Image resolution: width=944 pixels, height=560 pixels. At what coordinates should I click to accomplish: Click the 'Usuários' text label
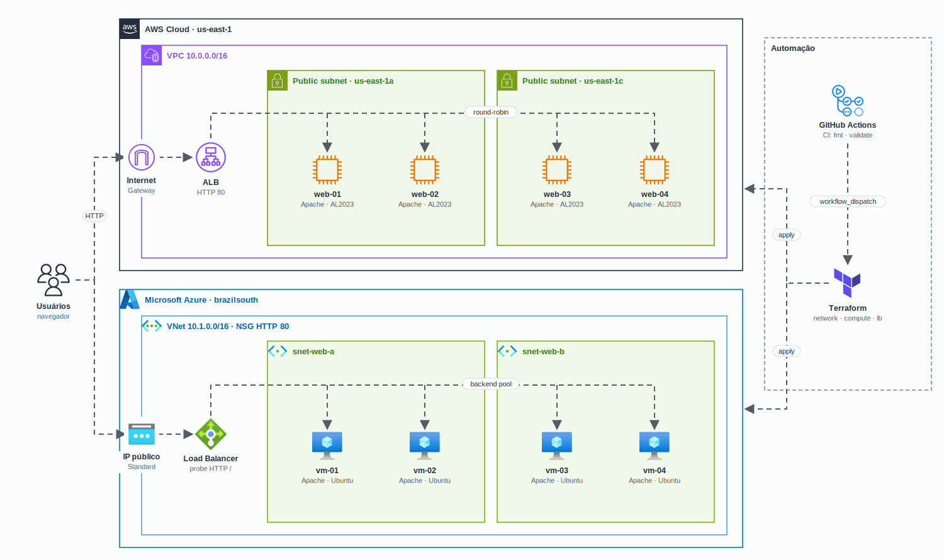tap(53, 306)
